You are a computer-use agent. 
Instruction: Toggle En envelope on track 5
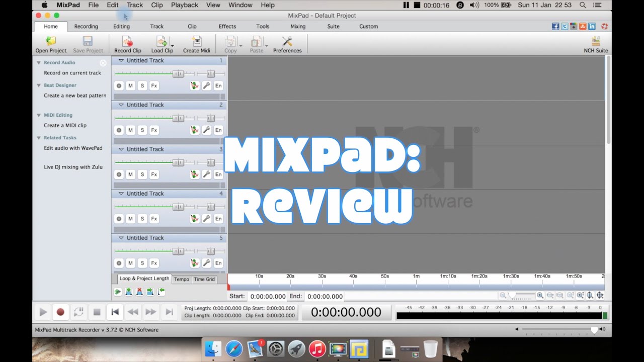(218, 263)
